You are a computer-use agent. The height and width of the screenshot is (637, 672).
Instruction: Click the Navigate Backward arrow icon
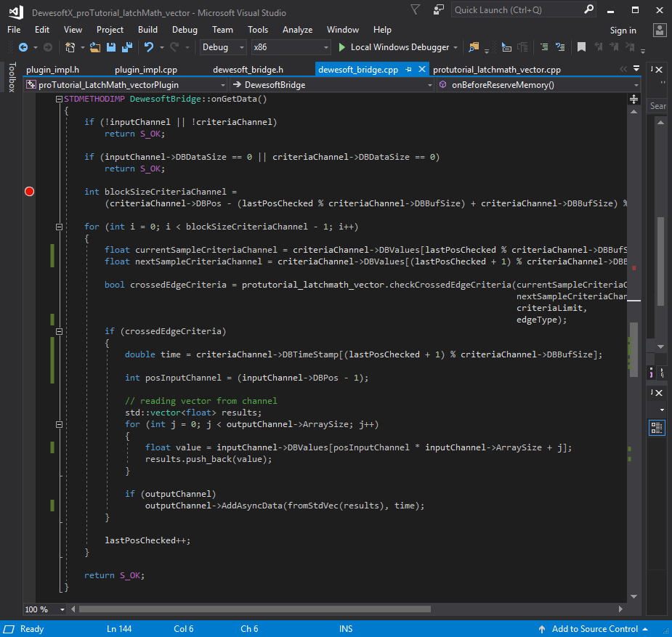tap(23, 47)
